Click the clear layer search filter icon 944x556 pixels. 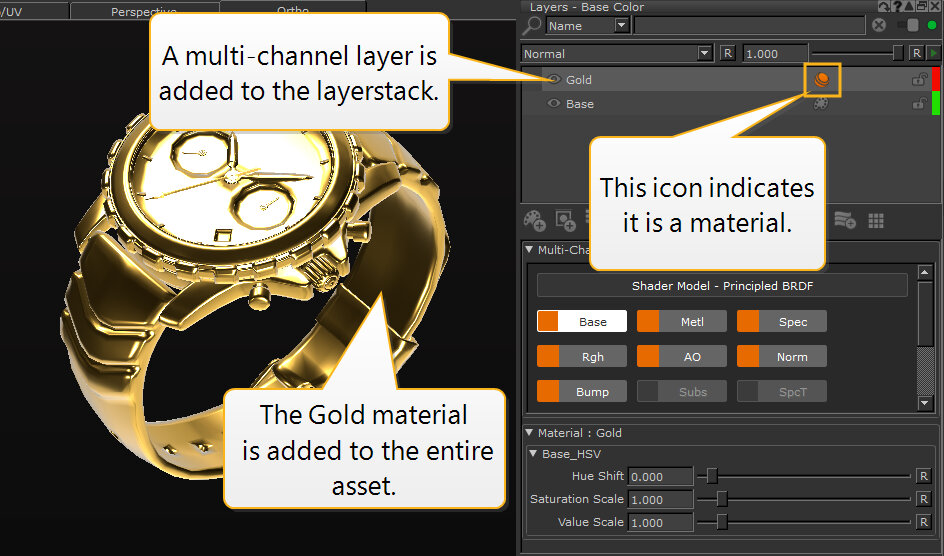(879, 26)
